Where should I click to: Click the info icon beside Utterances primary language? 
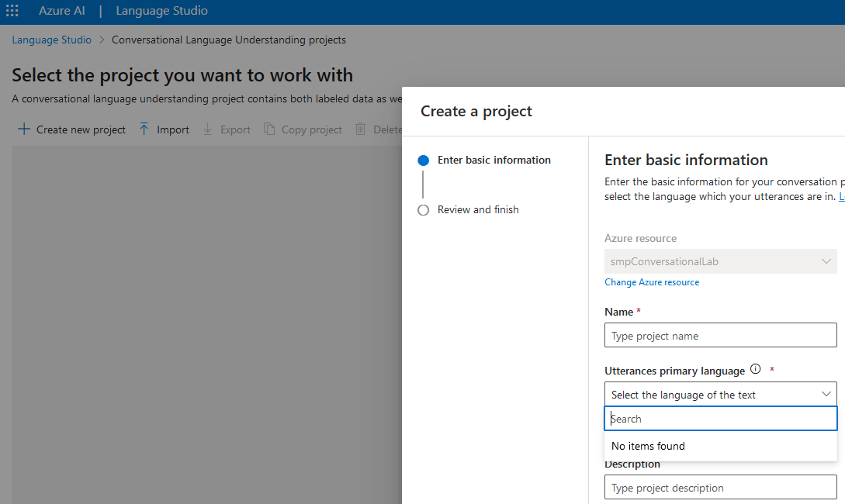(x=756, y=369)
